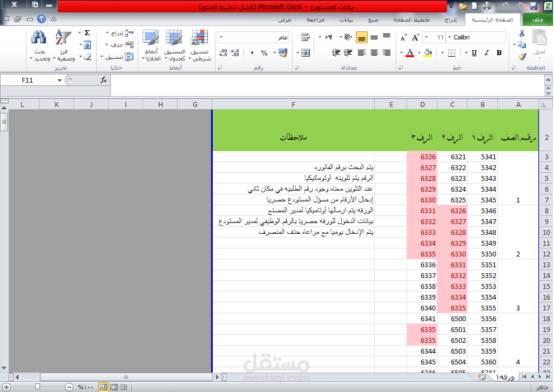
Task: Expand the fill color dropdown arrow
Action: [420, 53]
